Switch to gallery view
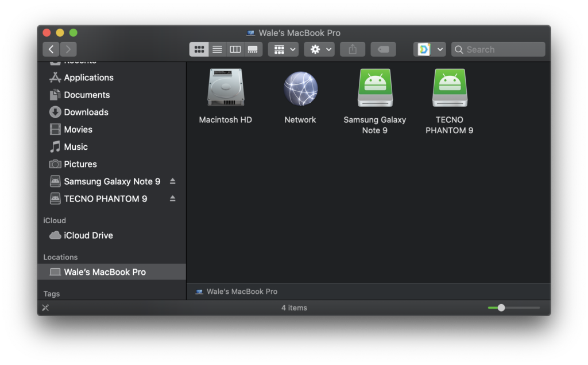This screenshot has width=588, height=365. (x=253, y=49)
